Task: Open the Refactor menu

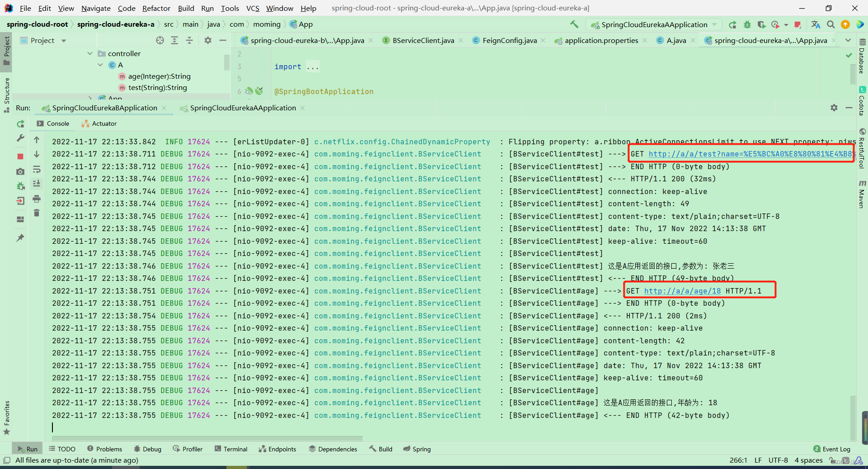Action: pos(156,8)
